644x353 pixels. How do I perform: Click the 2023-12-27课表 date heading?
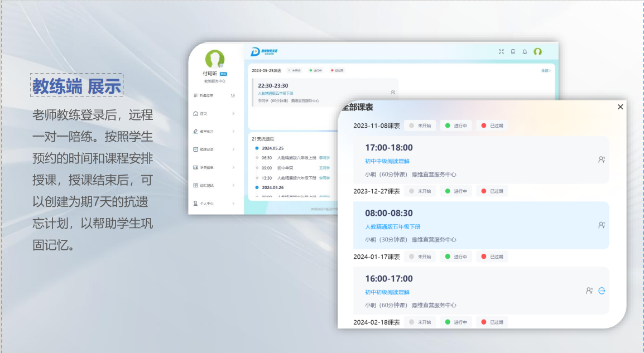377,191
